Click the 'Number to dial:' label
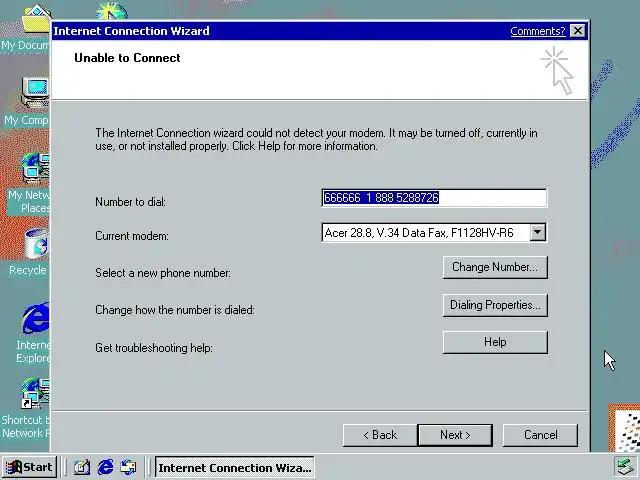 [x=131, y=202]
